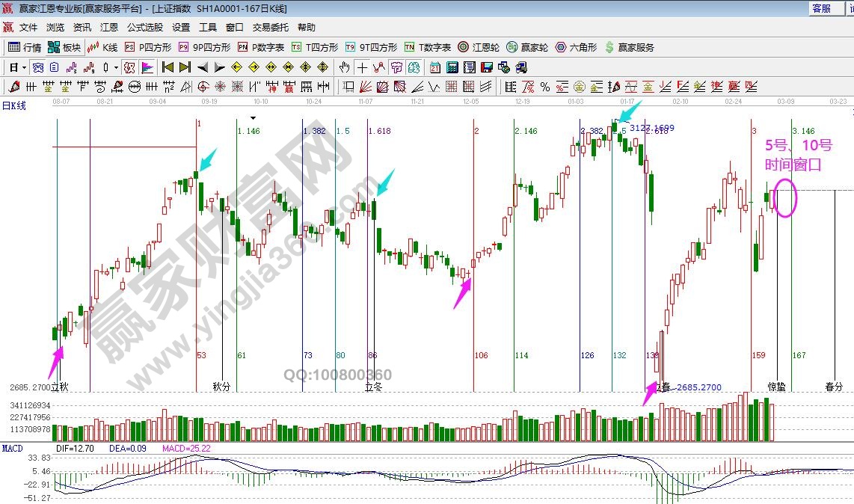
Task: Click the 行情 market quotes button
Action: point(25,47)
